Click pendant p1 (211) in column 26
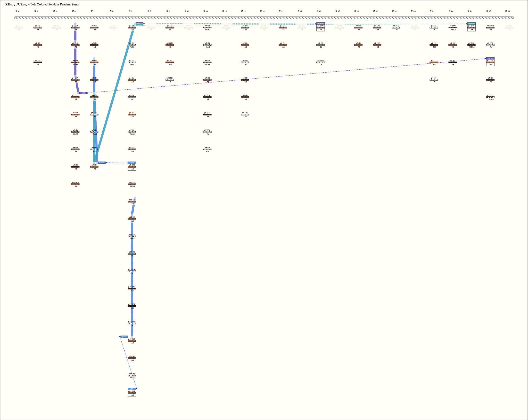The height and width of the screenshot is (420, 528). [490, 28]
